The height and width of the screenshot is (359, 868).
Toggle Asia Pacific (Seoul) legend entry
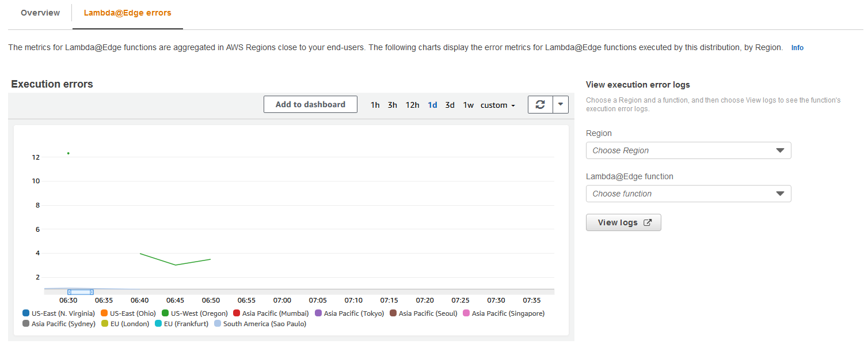click(424, 313)
